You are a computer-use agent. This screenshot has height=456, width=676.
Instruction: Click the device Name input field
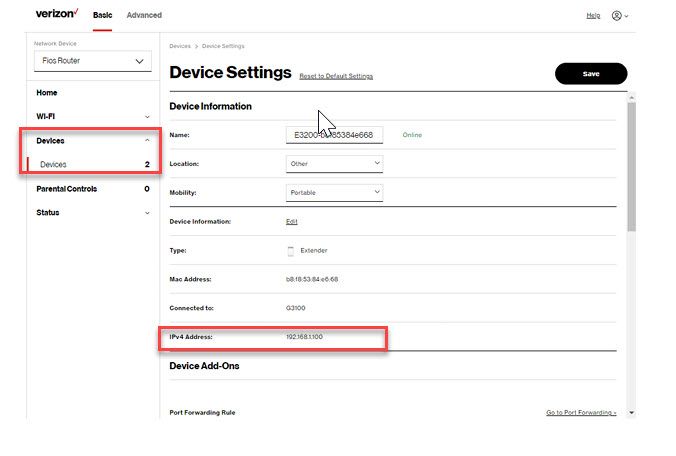334,133
